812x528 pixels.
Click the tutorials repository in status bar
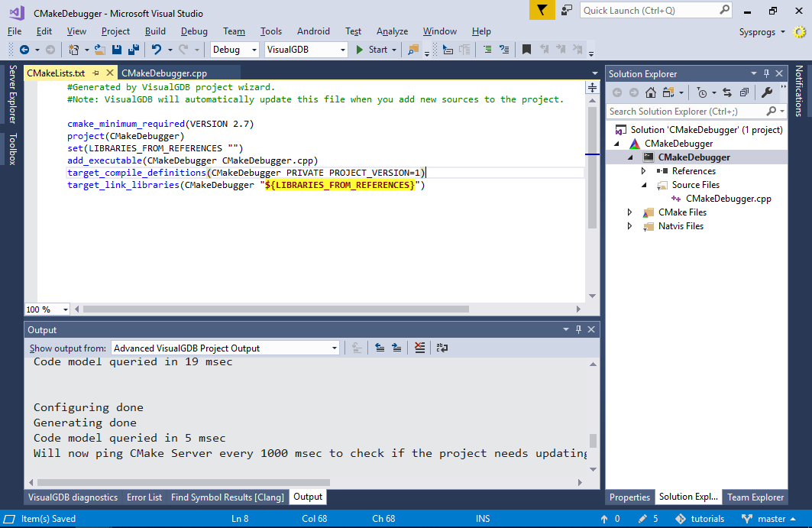coord(700,519)
